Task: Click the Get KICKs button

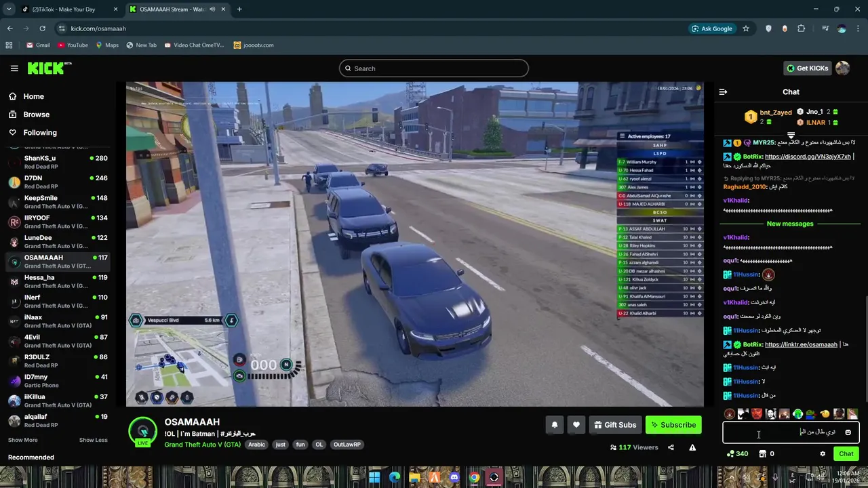Action: click(807, 68)
